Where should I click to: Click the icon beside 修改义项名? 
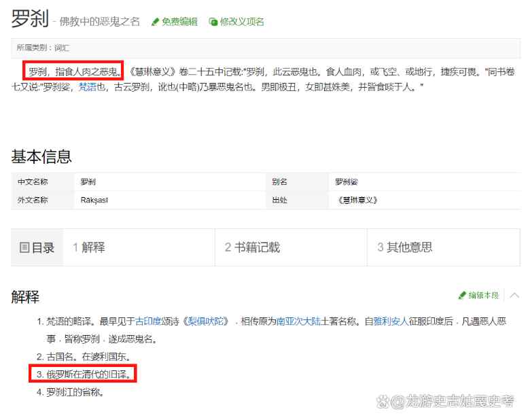[x=213, y=22]
